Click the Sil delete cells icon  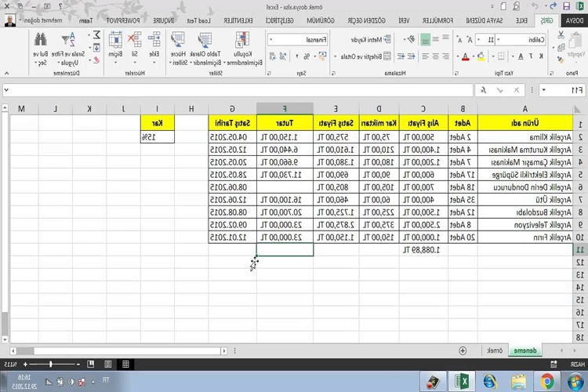pyautogui.click(x=134, y=39)
